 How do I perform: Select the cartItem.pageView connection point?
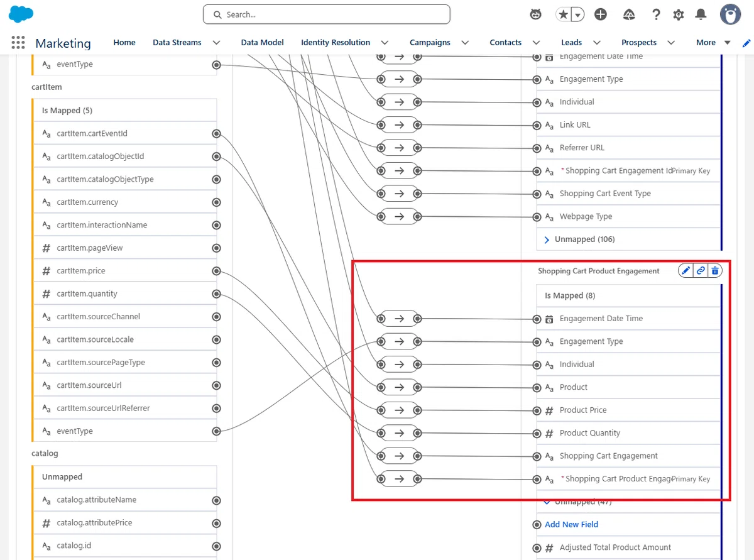pos(216,248)
